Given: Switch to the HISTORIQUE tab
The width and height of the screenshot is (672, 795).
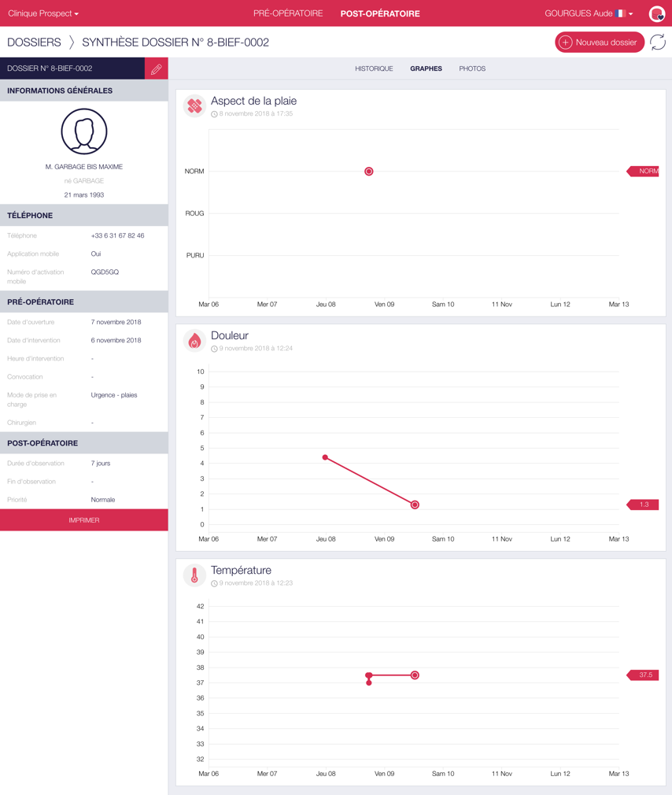Looking at the screenshot, I should pos(374,69).
